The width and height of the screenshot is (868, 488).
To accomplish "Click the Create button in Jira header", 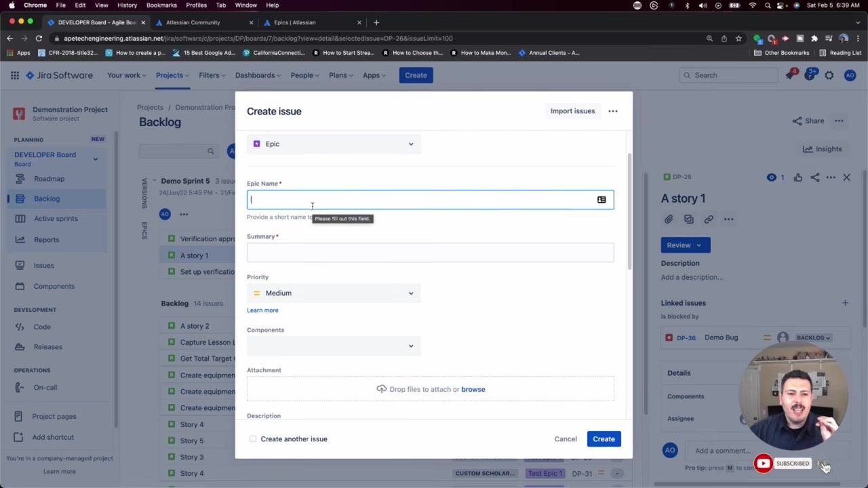I will click(x=416, y=75).
